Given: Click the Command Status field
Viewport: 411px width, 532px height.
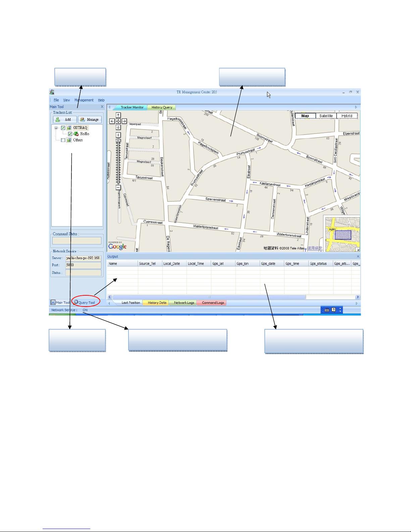Looking at the screenshot, I should [x=77, y=241].
